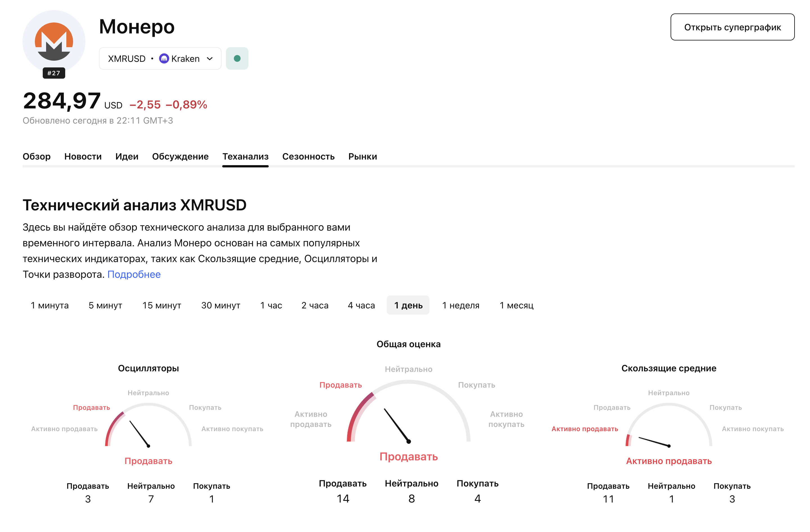
Task: Switch to 4 часа timeframe
Action: point(361,305)
